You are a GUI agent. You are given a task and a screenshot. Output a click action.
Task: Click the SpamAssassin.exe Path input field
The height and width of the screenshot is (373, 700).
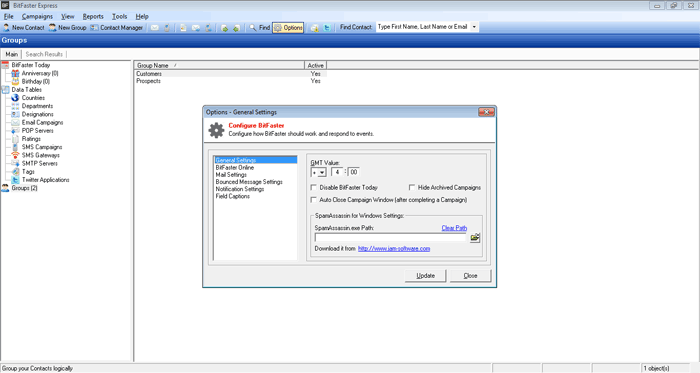391,238
